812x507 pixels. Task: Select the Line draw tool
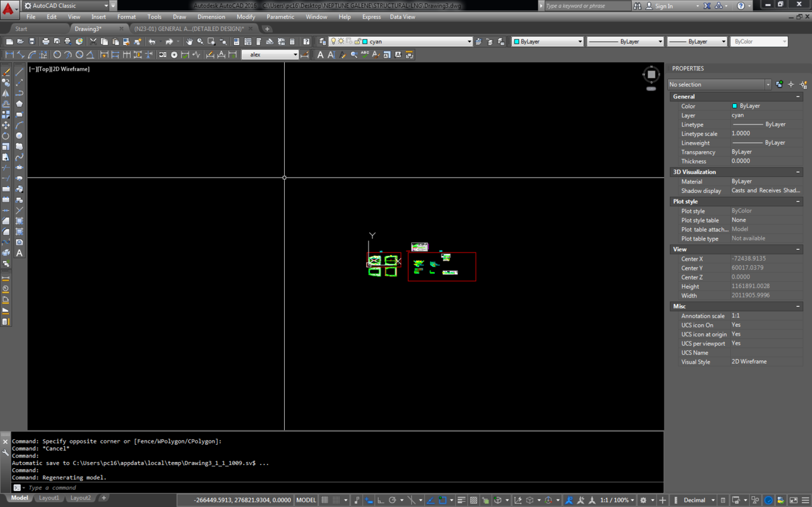pos(20,72)
